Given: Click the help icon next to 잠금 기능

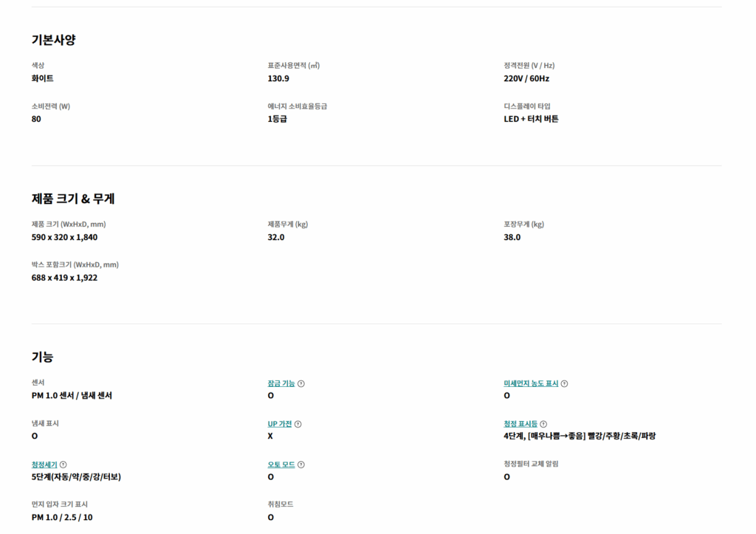Looking at the screenshot, I should [301, 383].
